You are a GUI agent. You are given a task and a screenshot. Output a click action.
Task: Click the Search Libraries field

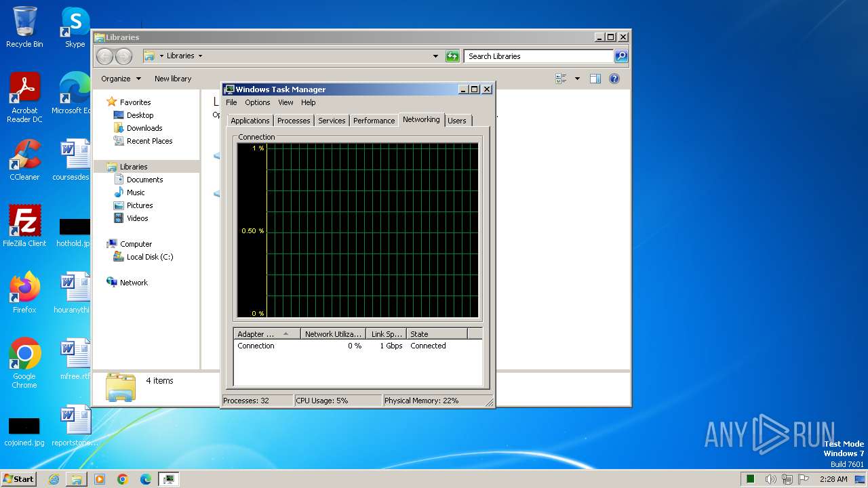(x=539, y=56)
